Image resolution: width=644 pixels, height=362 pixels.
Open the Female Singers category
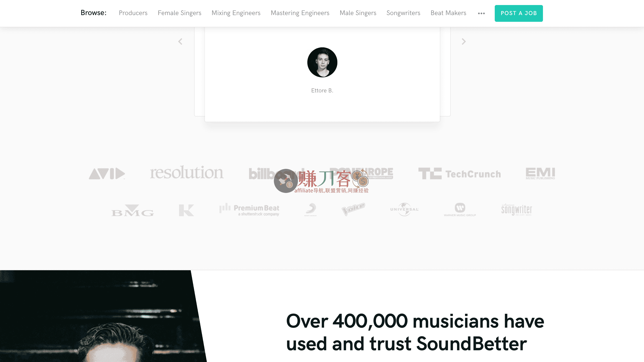click(179, 13)
